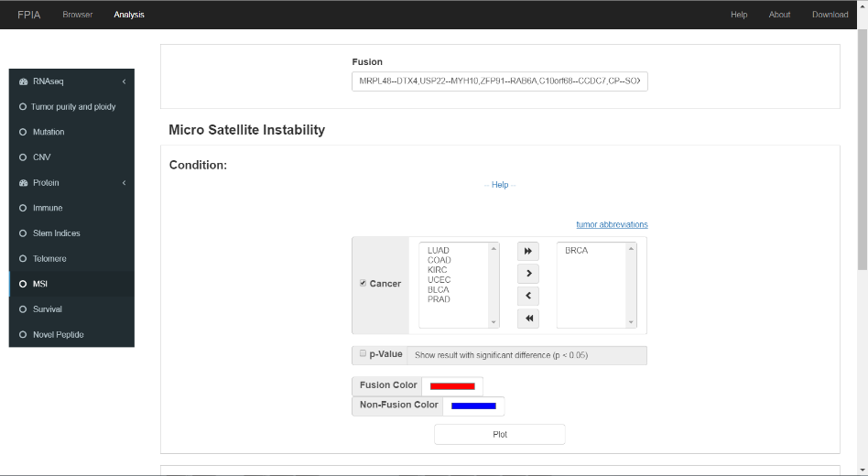Viewport: 868px width, 476px height.
Task: Pick the red Fusion Color swatch
Action: [452, 386]
